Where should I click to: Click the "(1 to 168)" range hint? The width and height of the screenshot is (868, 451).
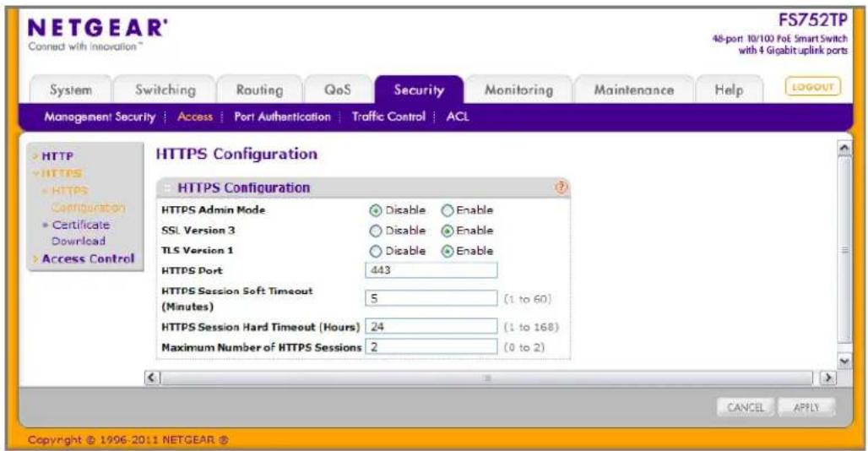click(531, 327)
